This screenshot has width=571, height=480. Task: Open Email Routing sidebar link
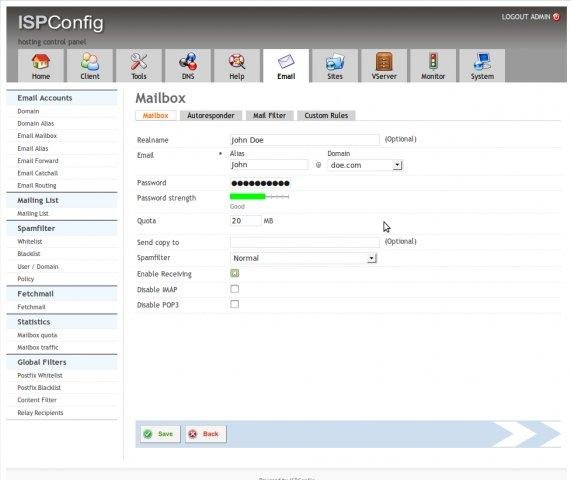tap(37, 185)
